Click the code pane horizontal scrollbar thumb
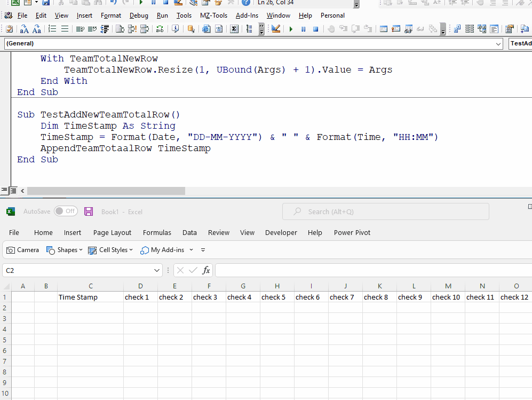532x400 pixels. pos(106,191)
